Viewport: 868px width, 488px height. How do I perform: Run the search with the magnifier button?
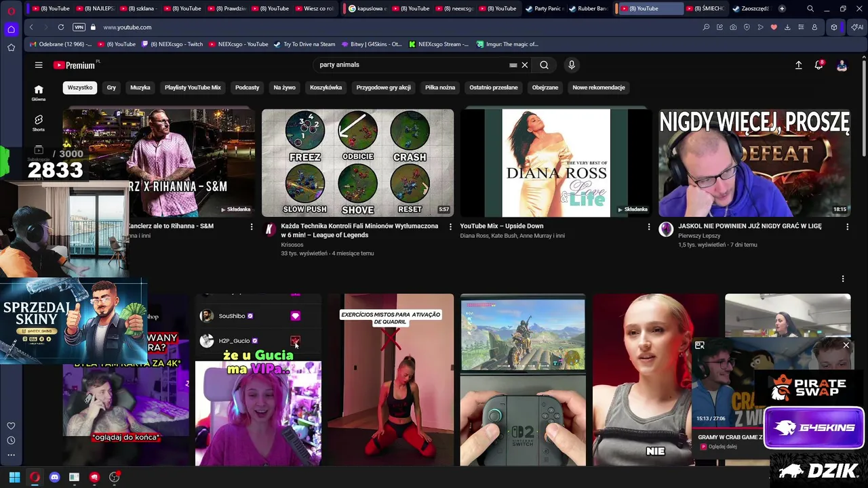544,65
